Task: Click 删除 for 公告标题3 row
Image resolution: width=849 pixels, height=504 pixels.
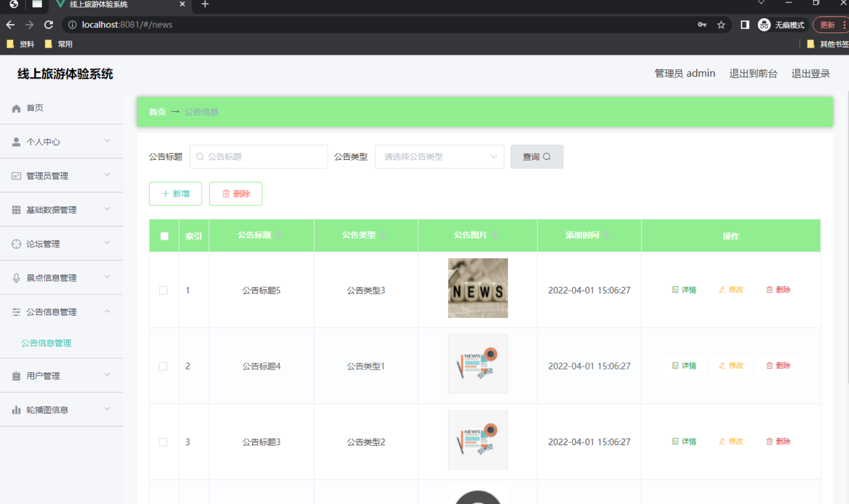Action: click(x=778, y=441)
